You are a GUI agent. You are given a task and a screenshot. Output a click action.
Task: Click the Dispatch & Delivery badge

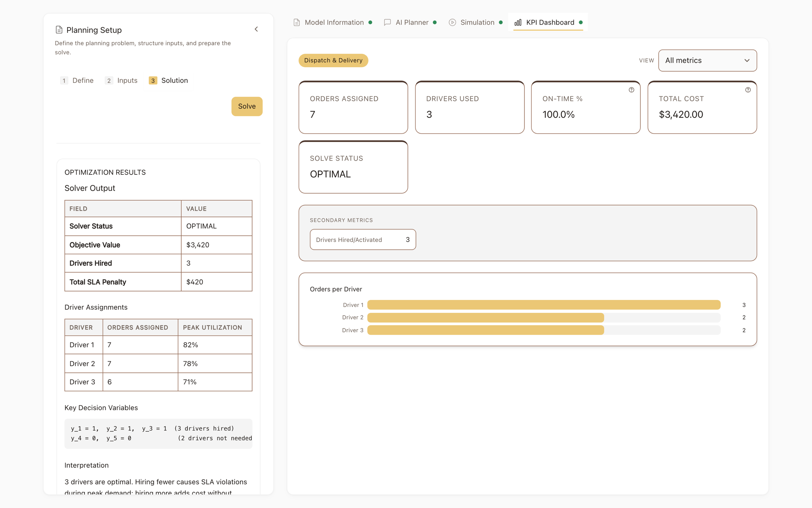point(333,61)
